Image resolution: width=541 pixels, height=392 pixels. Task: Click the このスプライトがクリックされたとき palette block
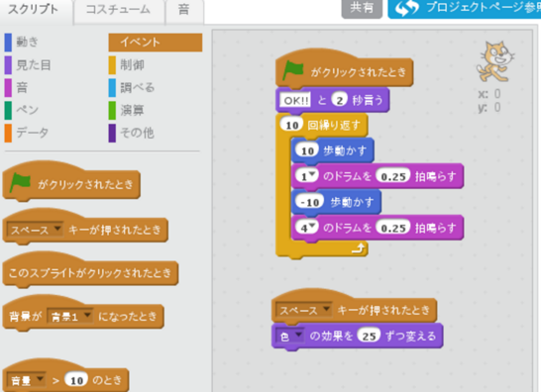(90, 270)
